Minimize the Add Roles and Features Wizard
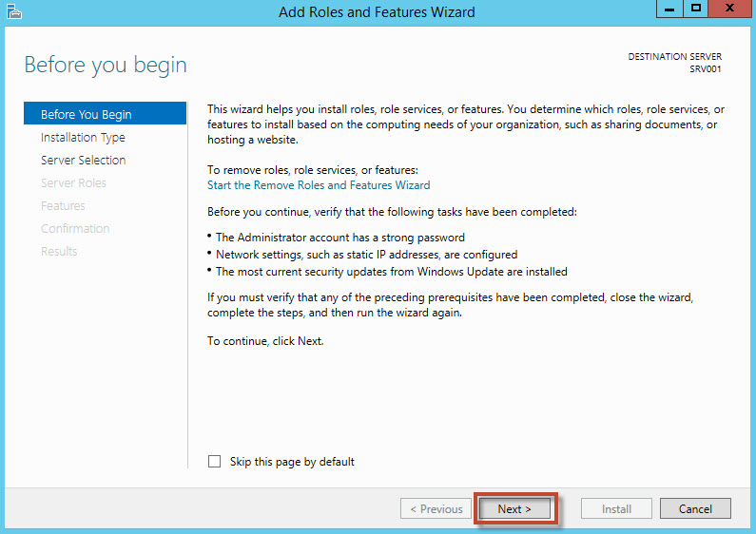756x534 pixels. click(x=669, y=9)
